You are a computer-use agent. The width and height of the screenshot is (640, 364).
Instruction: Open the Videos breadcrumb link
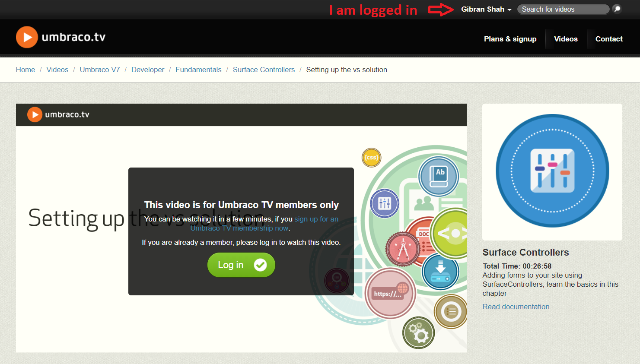click(57, 70)
